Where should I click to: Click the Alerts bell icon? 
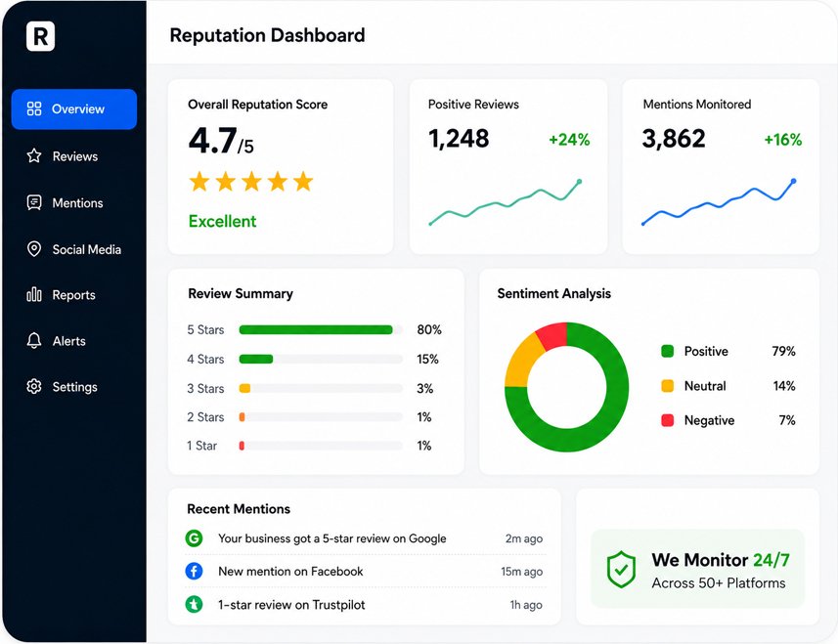[34, 341]
